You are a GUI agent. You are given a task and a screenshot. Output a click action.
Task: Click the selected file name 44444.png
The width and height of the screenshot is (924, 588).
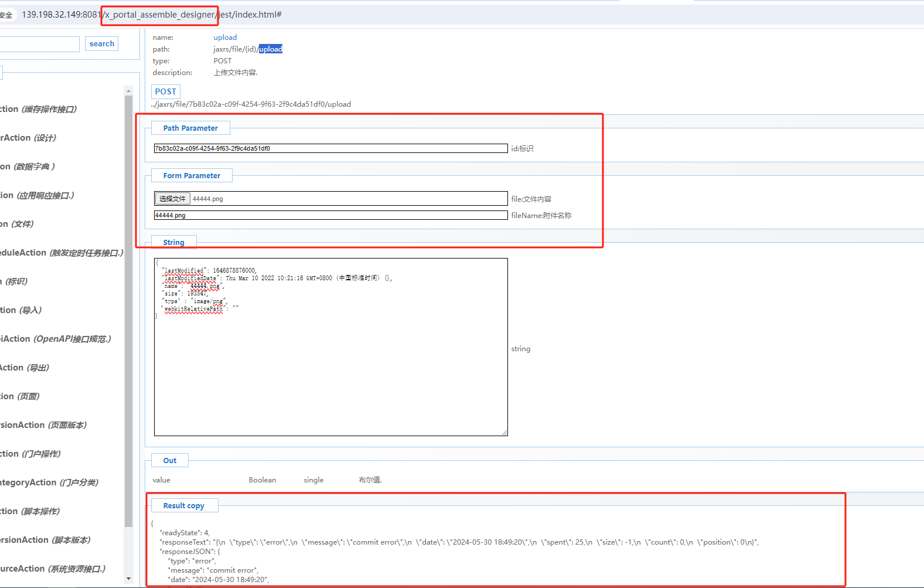point(208,199)
